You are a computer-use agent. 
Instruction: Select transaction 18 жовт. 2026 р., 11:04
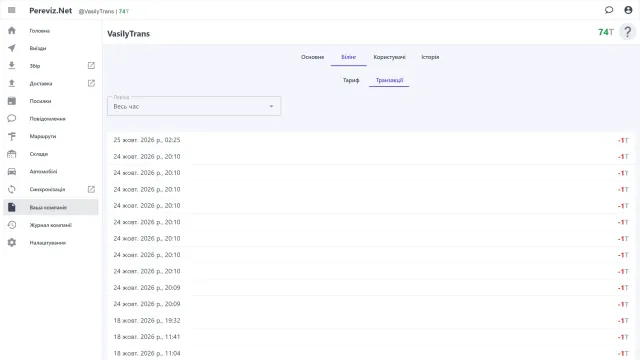tap(371, 353)
